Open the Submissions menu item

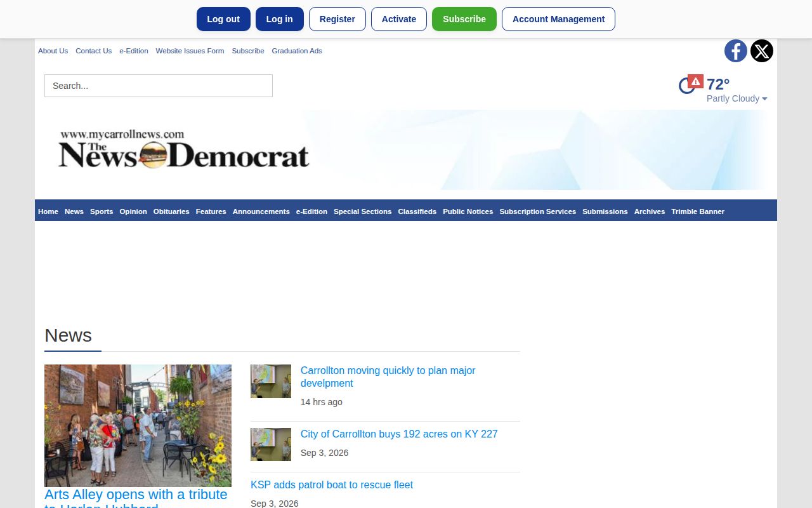point(605,211)
